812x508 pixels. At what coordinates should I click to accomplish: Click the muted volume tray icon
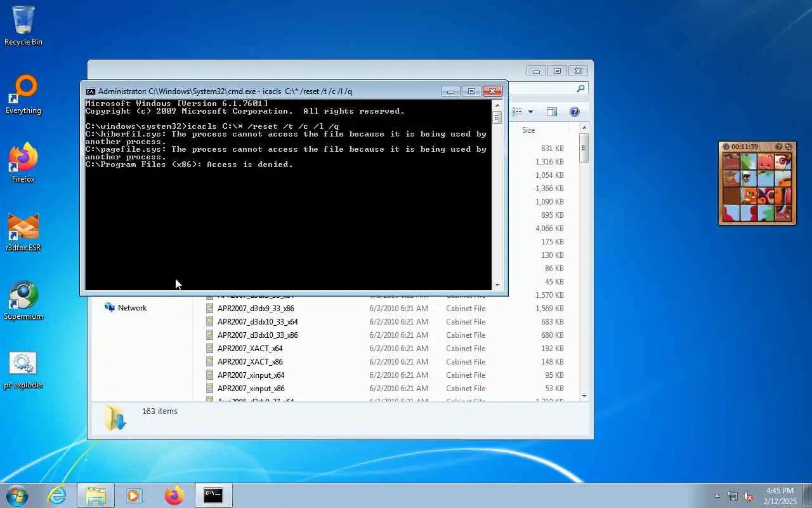[x=748, y=496]
